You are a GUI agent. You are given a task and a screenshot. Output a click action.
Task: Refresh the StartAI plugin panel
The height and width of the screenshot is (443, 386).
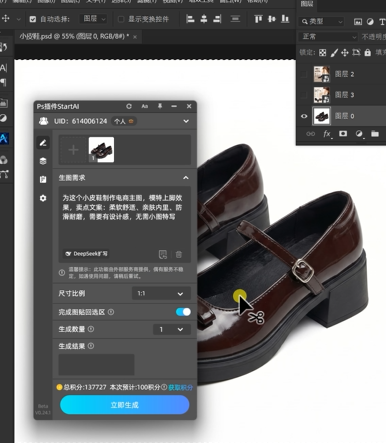pyautogui.click(x=129, y=106)
